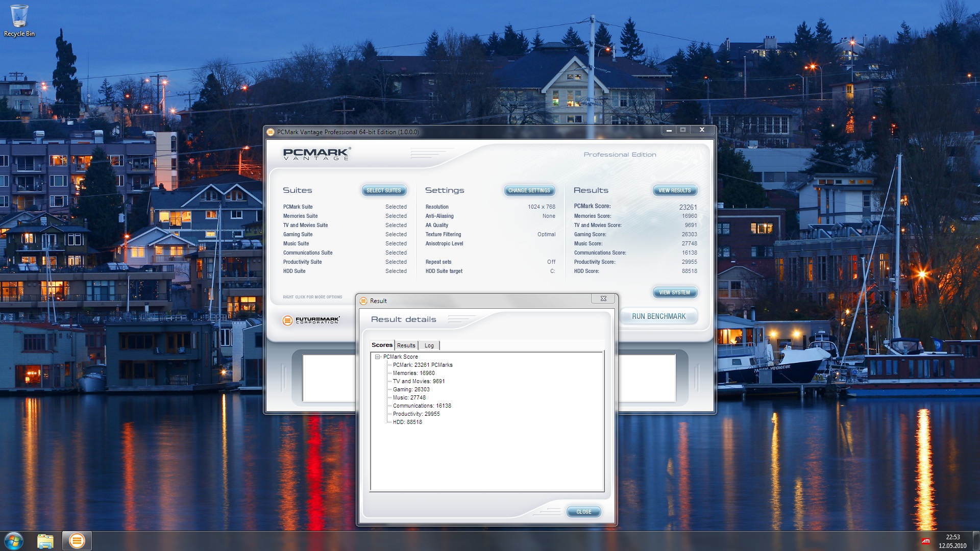Open the Windows Start orb
This screenshot has height=551, width=980.
tap(14, 541)
